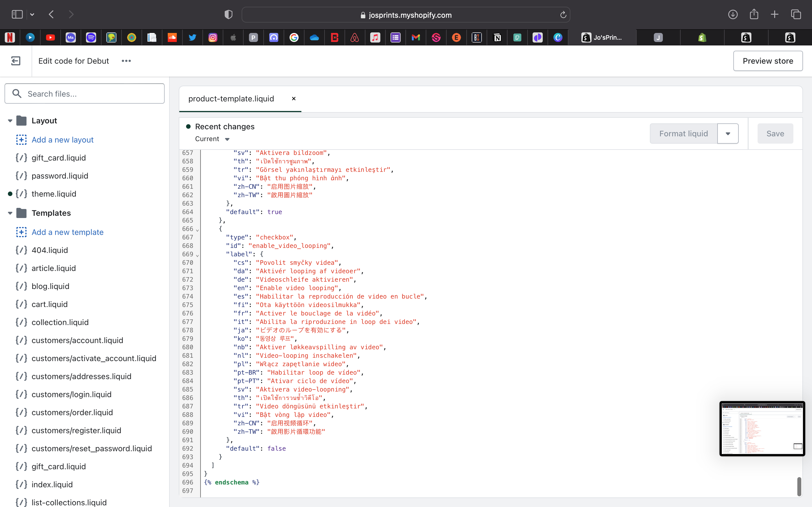The height and width of the screenshot is (507, 812).
Task: Open the Format liquid dropdown arrow
Action: click(727, 134)
